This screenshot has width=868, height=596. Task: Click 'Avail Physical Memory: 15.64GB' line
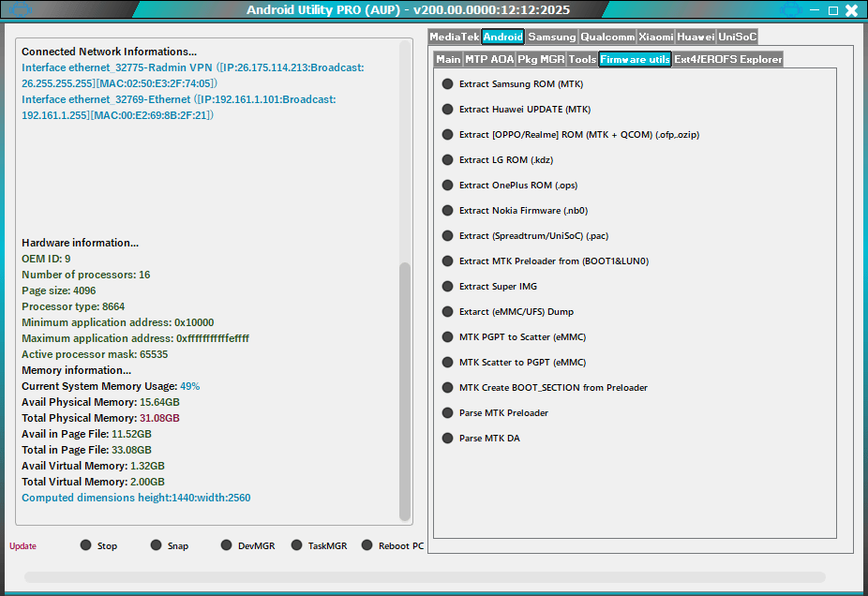(100, 402)
